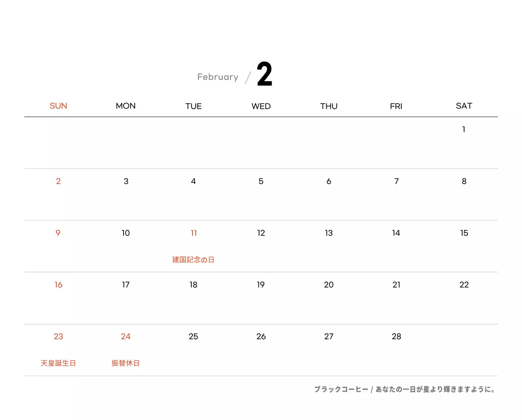
Task: Click the ブラックコーヒー footer text
Action: 341,389
